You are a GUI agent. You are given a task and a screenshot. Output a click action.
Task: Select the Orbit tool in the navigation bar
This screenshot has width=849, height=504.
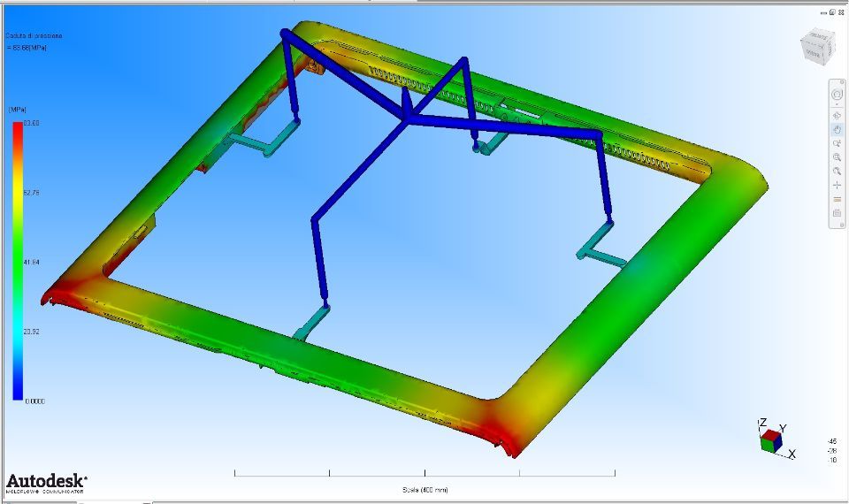point(837,116)
